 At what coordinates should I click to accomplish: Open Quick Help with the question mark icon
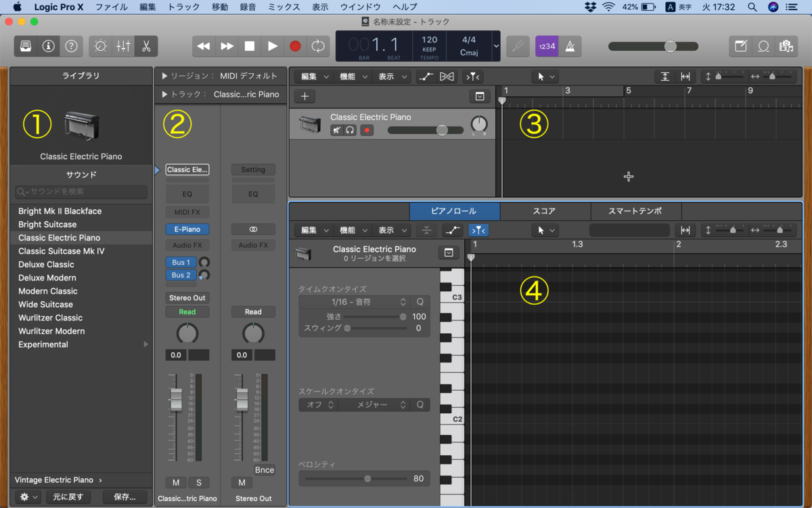coord(71,46)
